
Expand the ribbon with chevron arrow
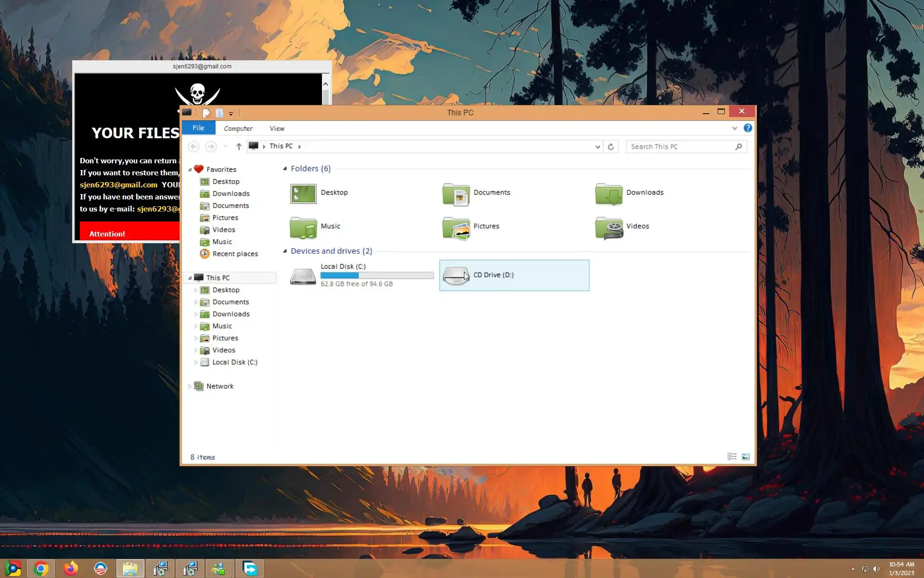point(734,128)
